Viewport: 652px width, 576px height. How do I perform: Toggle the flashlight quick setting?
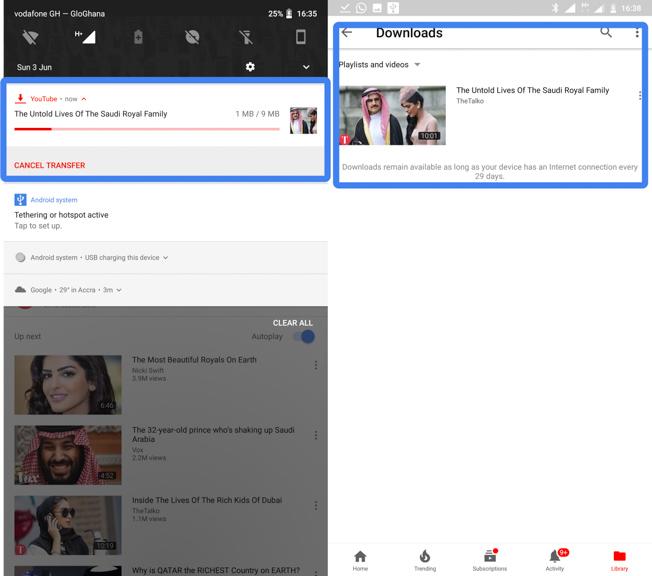[247, 37]
